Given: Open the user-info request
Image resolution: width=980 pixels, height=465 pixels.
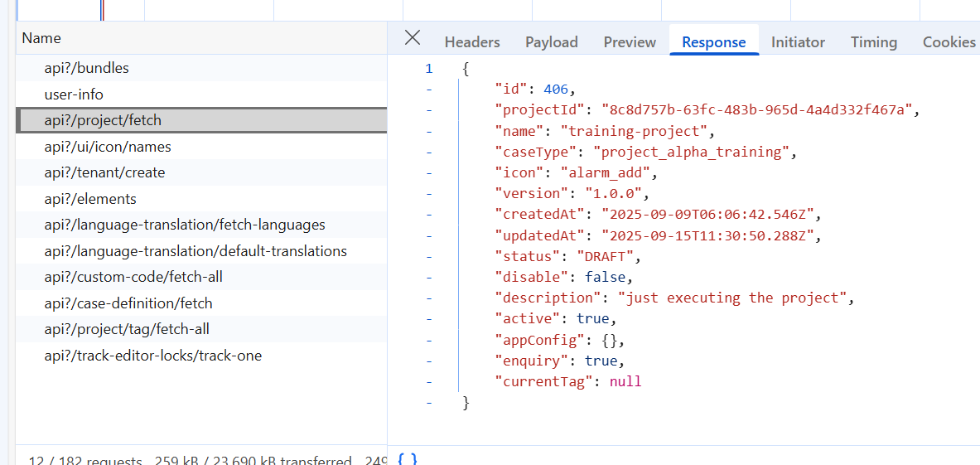Looking at the screenshot, I should 74,94.
